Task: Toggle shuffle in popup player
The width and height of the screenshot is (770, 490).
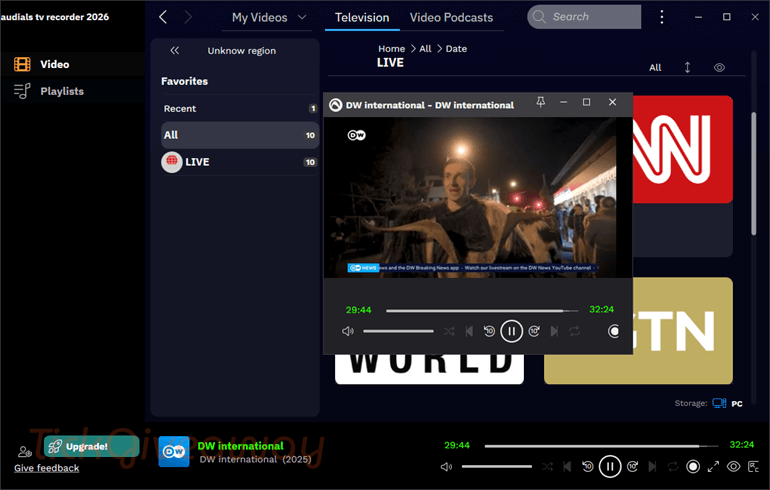Action: coord(449,331)
